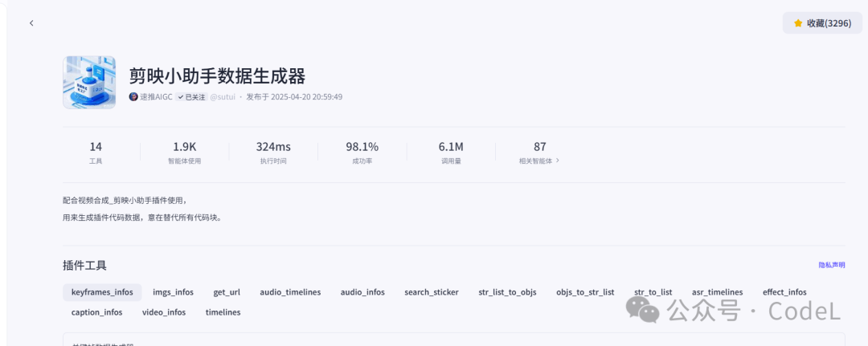Open the audio_infos tool tab
Screen dimensions: 868x346
pyautogui.click(x=362, y=292)
